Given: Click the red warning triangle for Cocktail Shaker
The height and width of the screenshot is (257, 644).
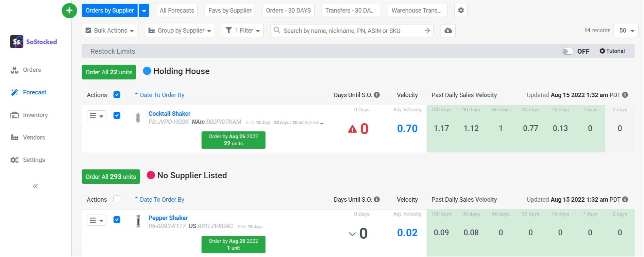Looking at the screenshot, I should pos(352,129).
